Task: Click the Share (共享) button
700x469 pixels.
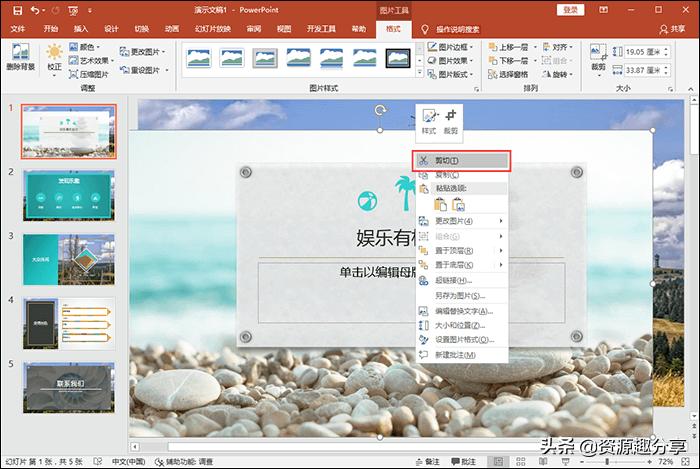Action: tap(672, 29)
